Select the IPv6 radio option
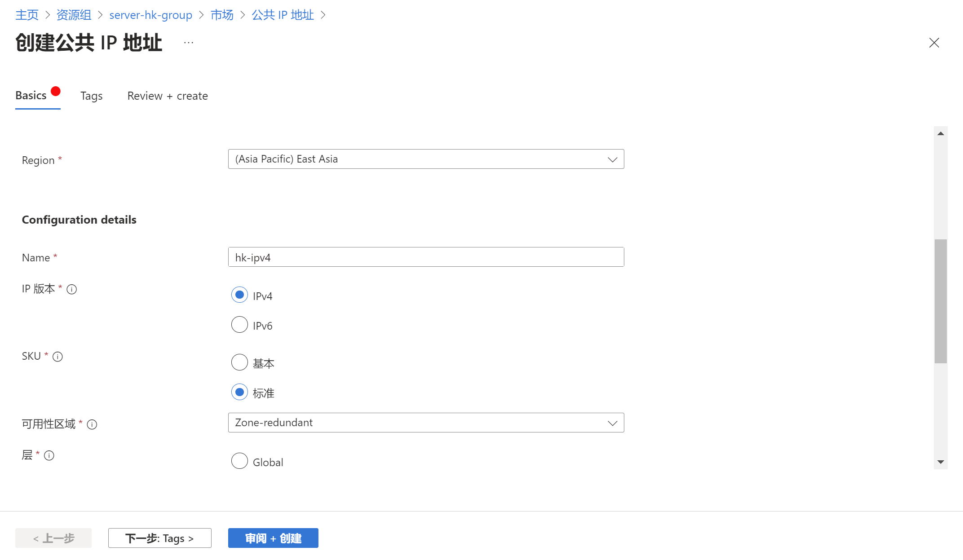 (x=239, y=325)
